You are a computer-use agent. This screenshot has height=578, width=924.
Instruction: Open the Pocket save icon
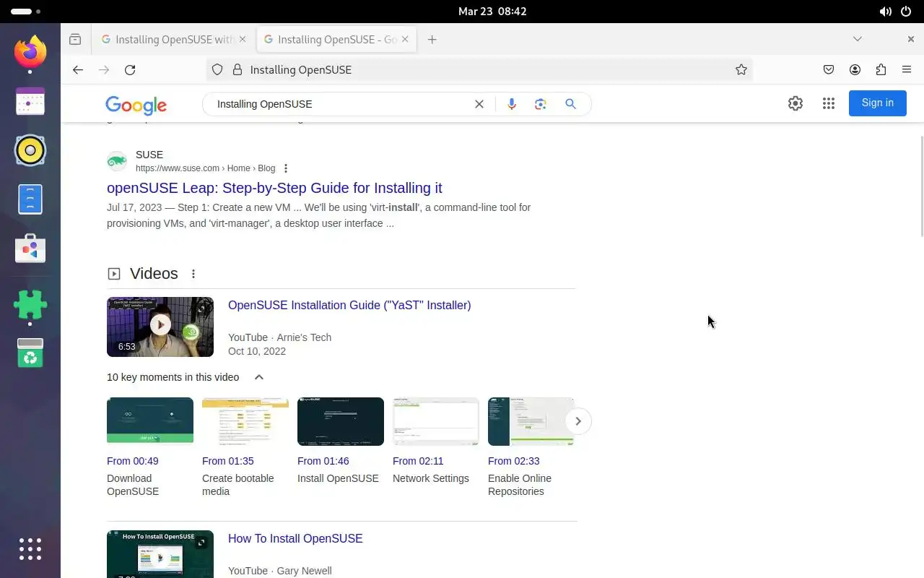829,69
